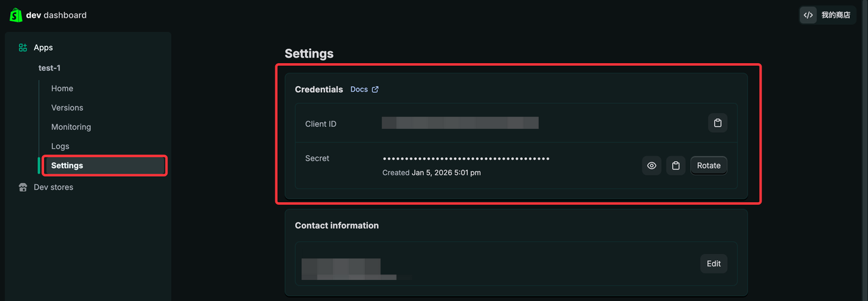Open the Home page of test-1
The image size is (868, 301).
(x=62, y=89)
